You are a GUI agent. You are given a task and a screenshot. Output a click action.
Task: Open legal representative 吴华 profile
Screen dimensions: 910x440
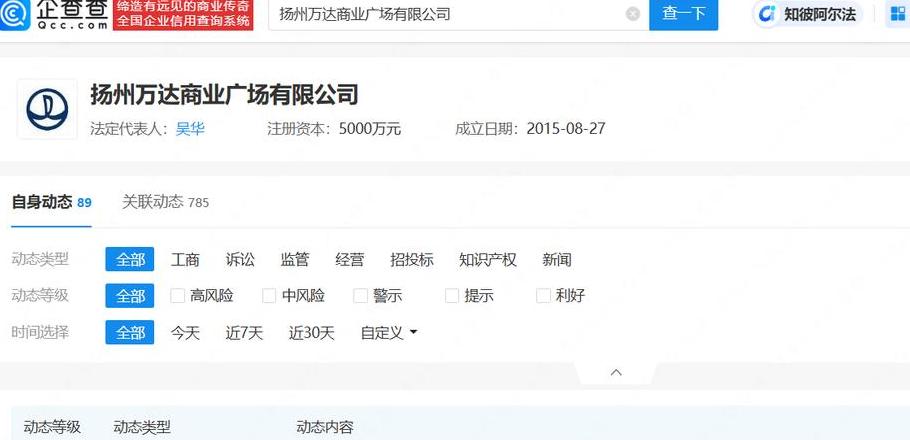[190, 128]
